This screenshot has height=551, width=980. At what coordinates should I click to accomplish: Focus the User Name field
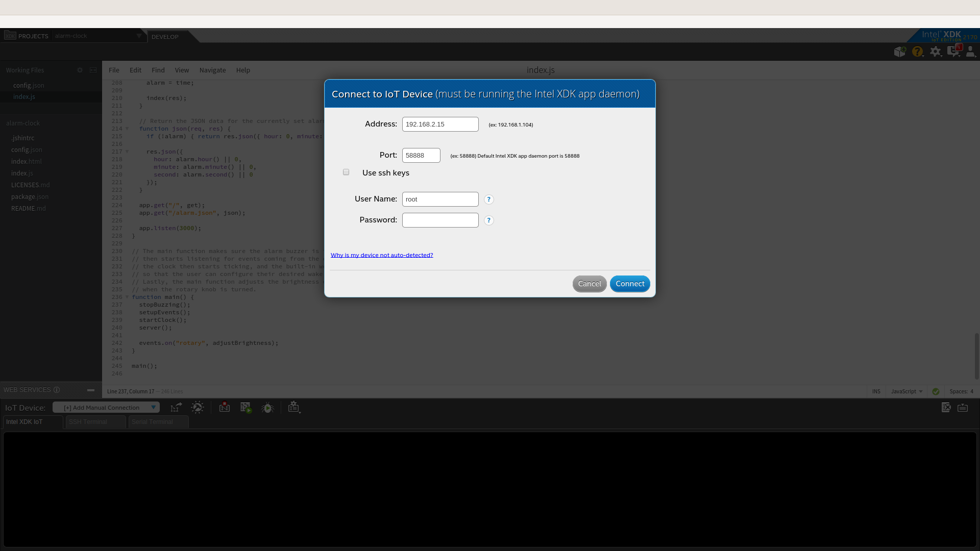pyautogui.click(x=440, y=199)
